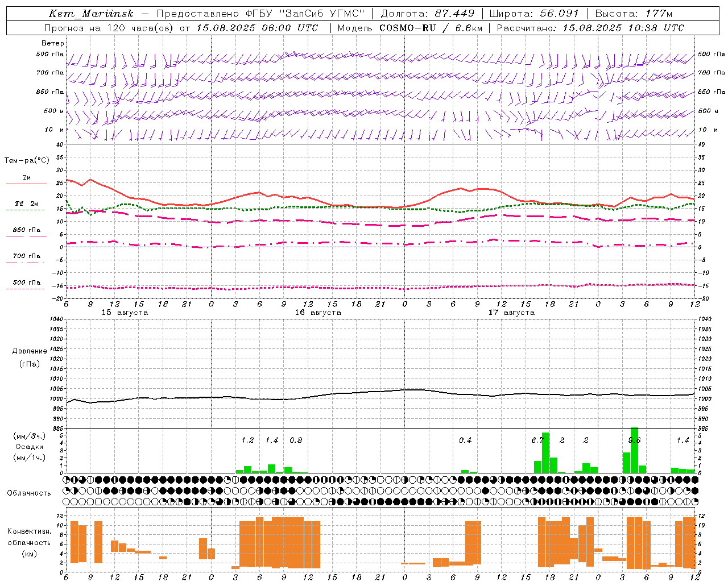This screenshot has height=582, width=728.
Task: Click the "(мм/1ч.)" units label
Action: click(x=30, y=458)
